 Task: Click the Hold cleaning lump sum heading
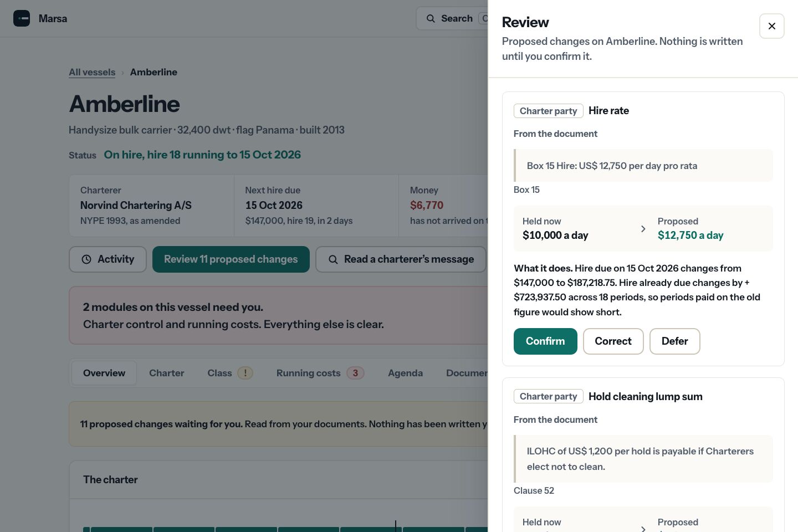tap(646, 396)
